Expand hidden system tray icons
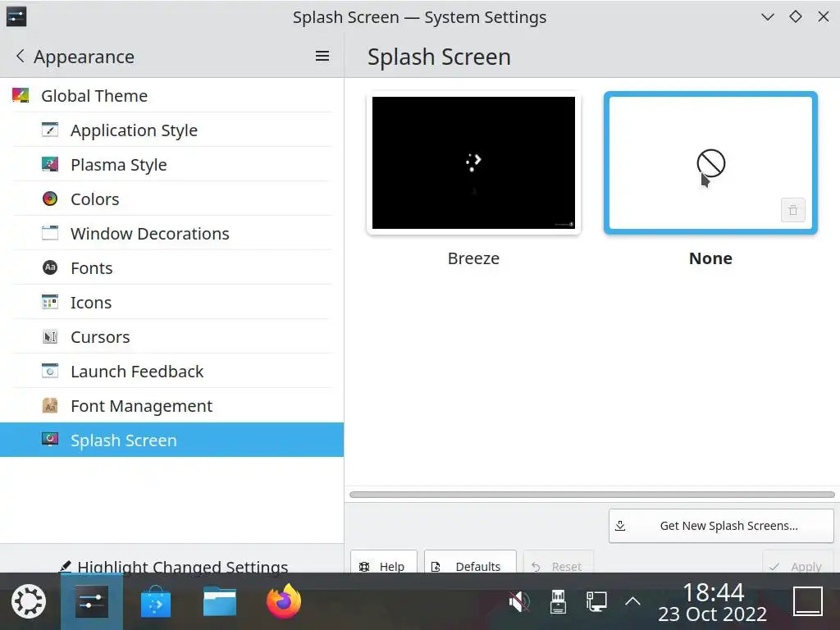 tap(632, 601)
